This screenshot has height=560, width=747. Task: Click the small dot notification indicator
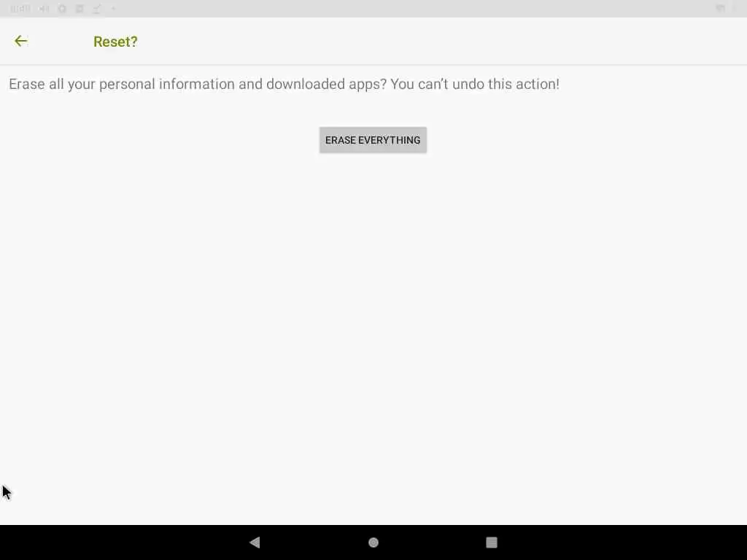[113, 9]
